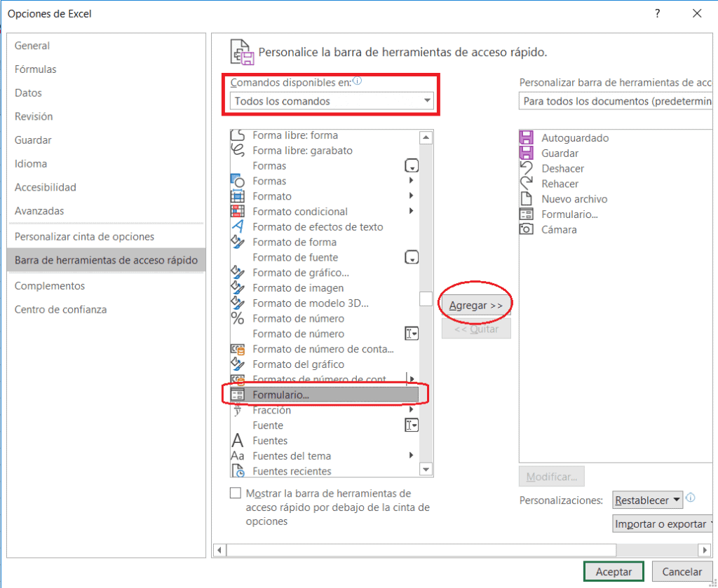Click the Cancelar button
This screenshot has height=588, width=718.
coord(682,571)
